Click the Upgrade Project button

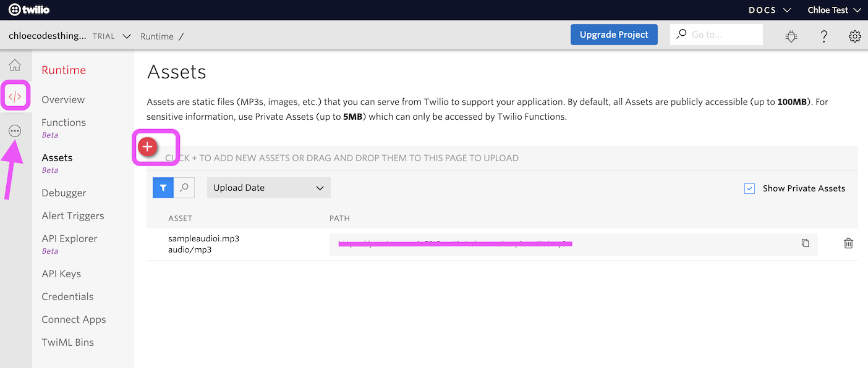(614, 35)
